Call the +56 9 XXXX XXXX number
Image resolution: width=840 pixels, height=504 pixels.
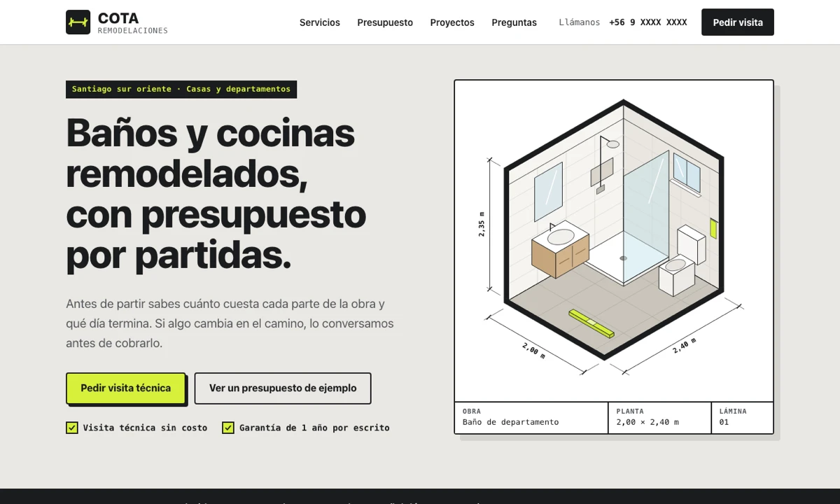(648, 22)
